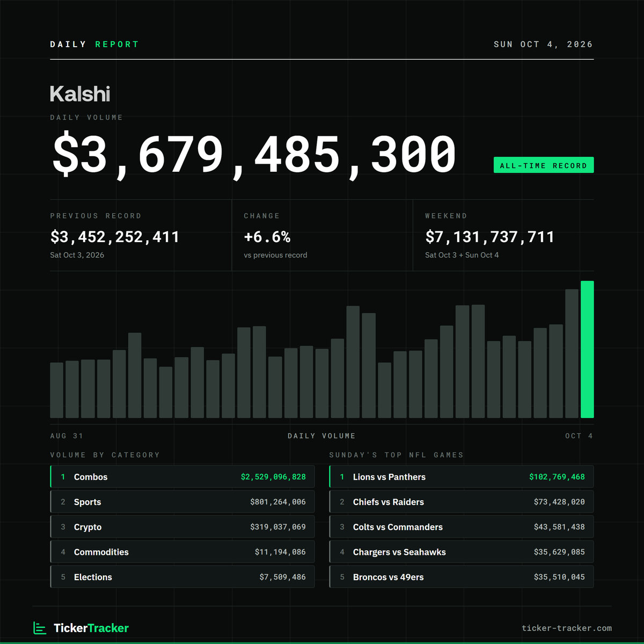Click the DAILY REPORT header label
Viewport: 644px width, 644px height.
(94, 45)
